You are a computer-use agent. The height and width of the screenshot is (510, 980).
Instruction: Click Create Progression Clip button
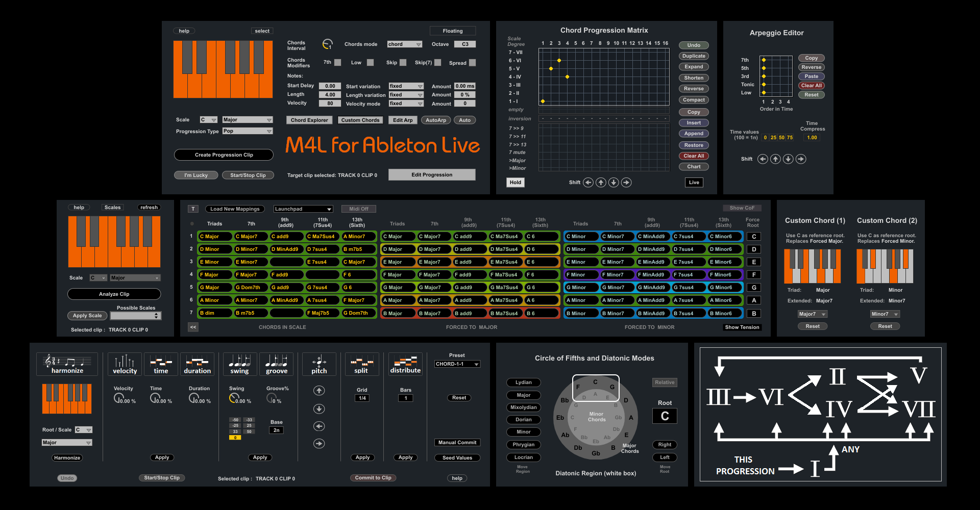[224, 155]
